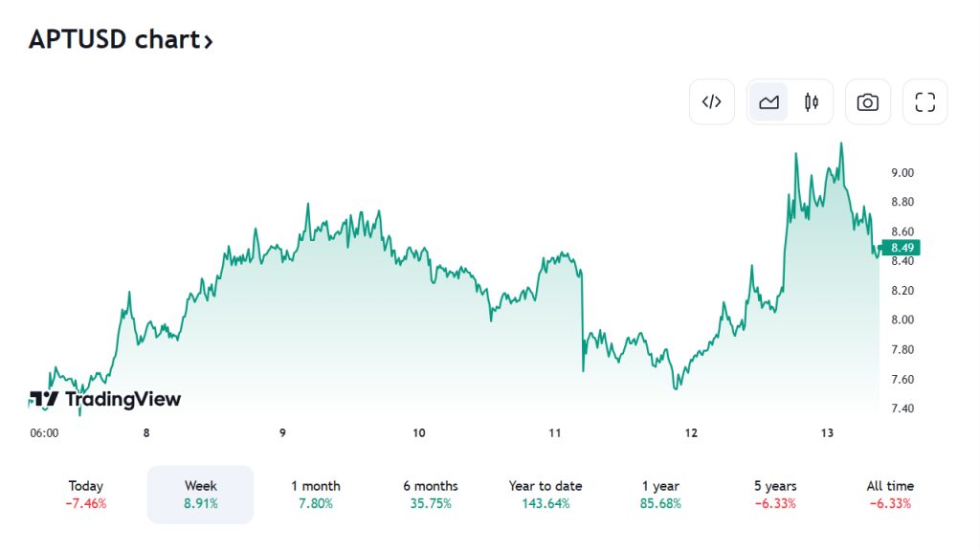980x551 pixels.
Task: Show the 6 months range
Action: [x=431, y=495]
